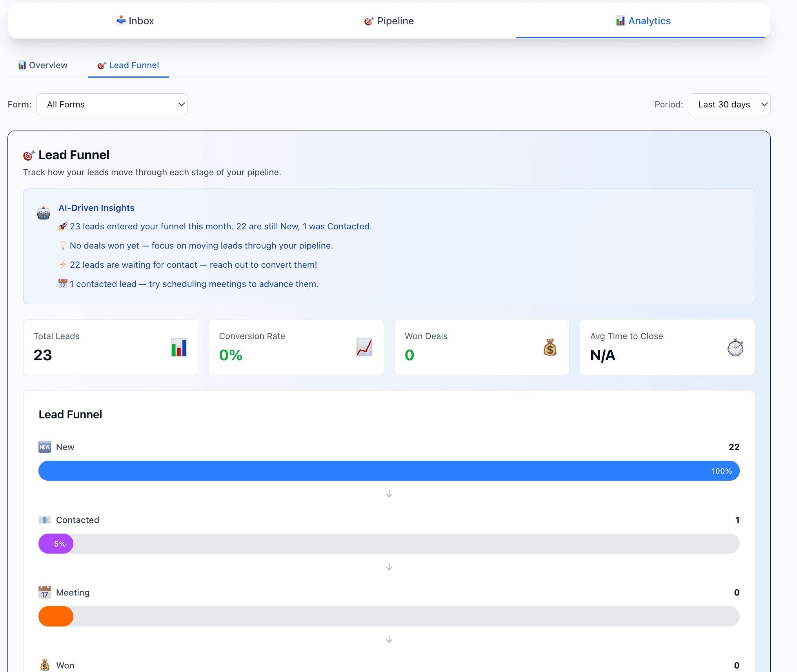Viewport: 797px width, 672px height.
Task: Click the Analytics bar chart icon
Action: pos(620,20)
